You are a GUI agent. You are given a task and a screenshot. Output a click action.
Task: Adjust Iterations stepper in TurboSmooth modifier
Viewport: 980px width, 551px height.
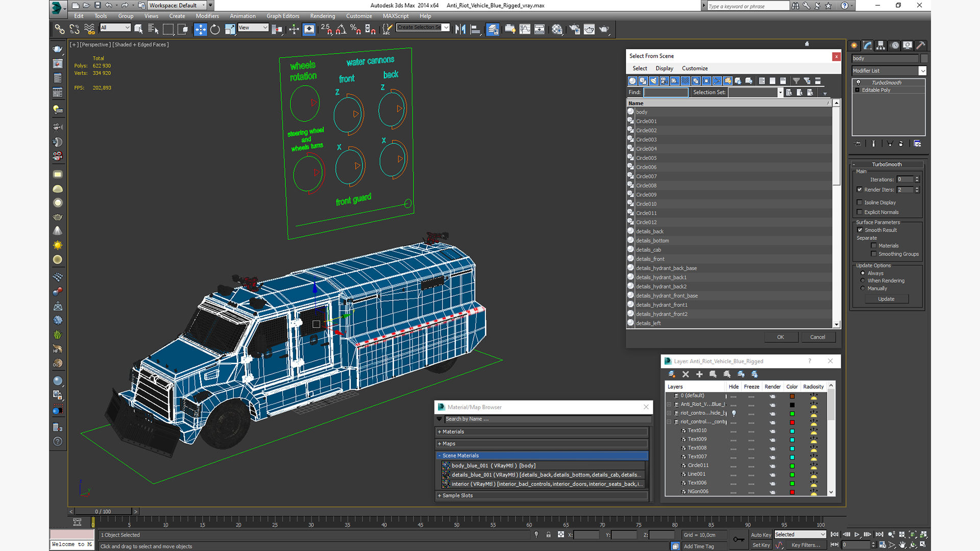(x=917, y=178)
